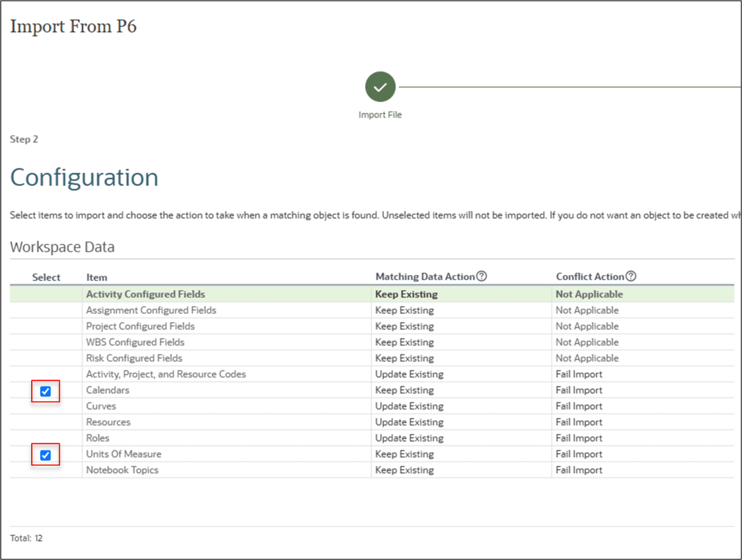Click Fail Import conflict action for Calendars
The height and width of the screenshot is (560, 742).
[x=579, y=390]
